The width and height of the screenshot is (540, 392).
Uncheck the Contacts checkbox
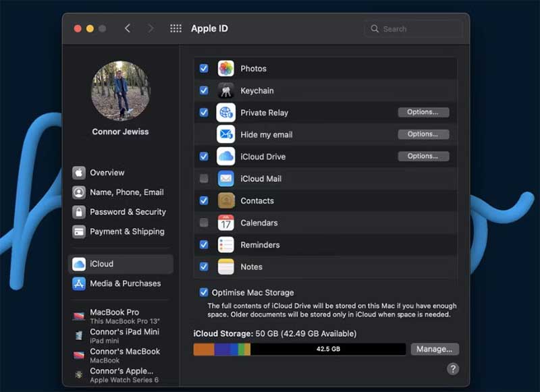click(204, 200)
